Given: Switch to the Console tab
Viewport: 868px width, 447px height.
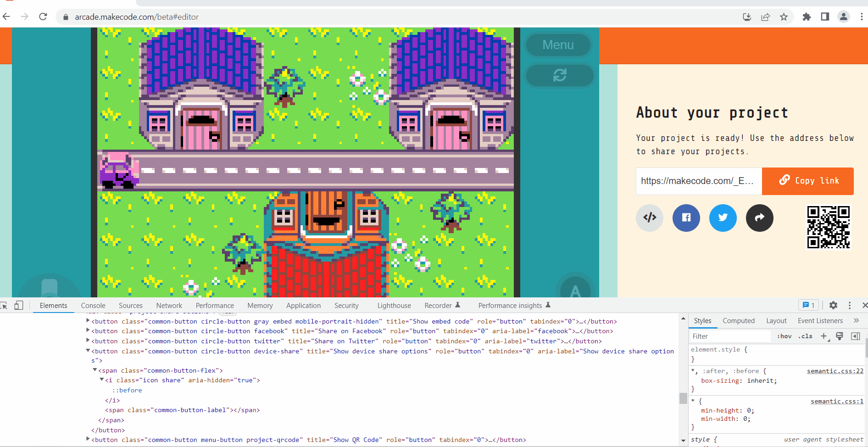Looking at the screenshot, I should click(x=93, y=306).
